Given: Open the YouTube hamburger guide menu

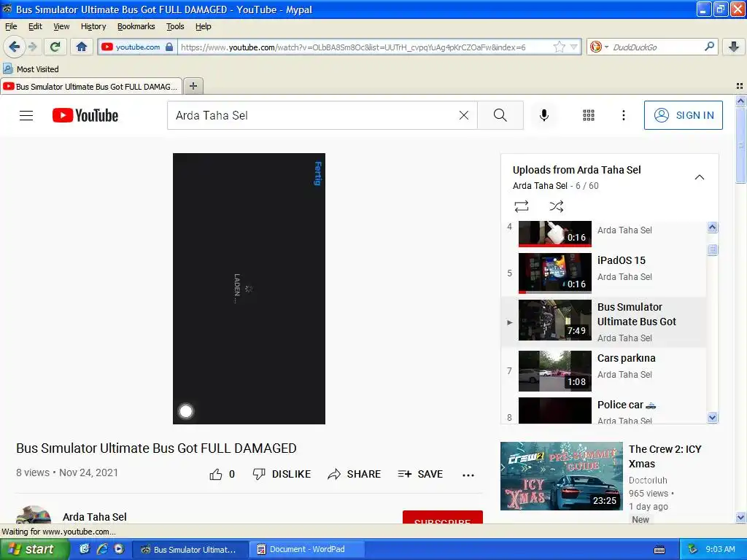Looking at the screenshot, I should 26,115.
